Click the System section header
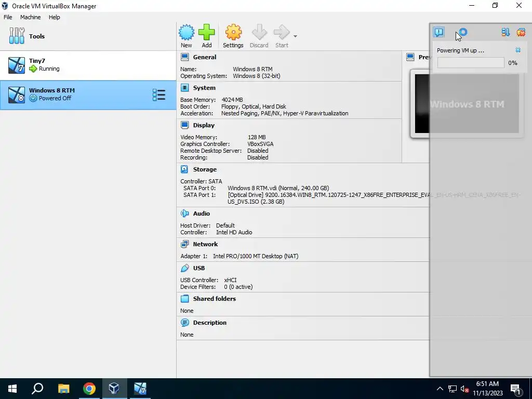The height and width of the screenshot is (399, 532). tap(204, 87)
